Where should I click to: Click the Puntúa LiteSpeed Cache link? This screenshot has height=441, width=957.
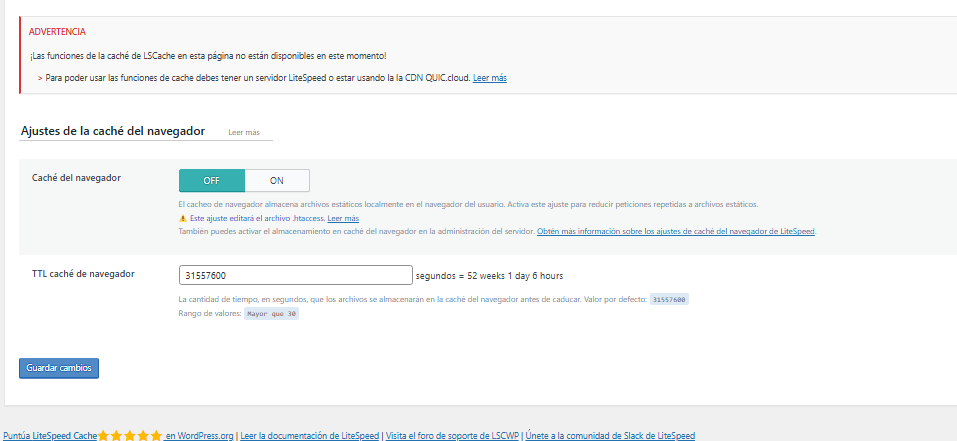tap(49, 436)
